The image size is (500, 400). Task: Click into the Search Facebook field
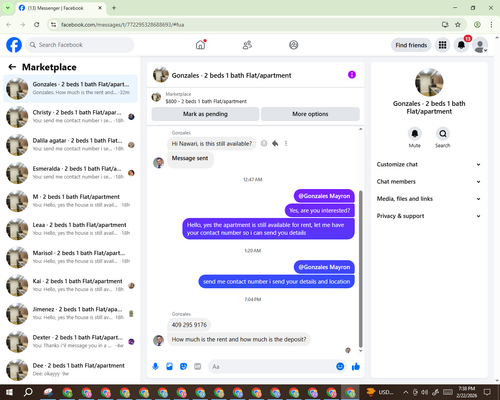(80, 45)
